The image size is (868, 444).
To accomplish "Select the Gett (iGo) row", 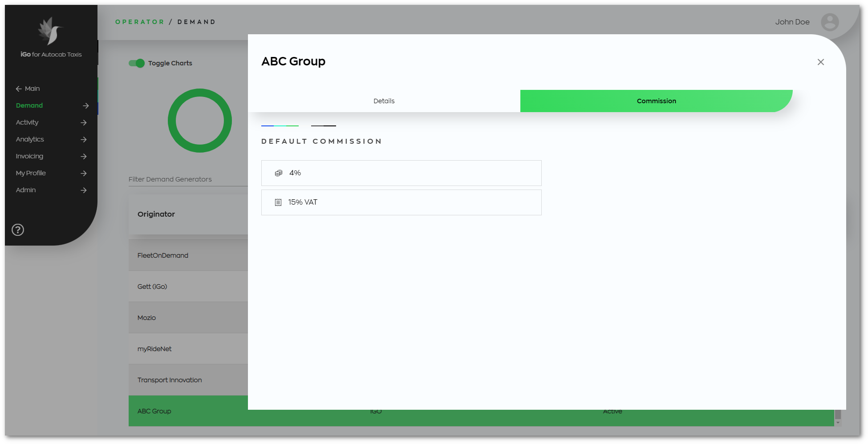I will (x=188, y=287).
